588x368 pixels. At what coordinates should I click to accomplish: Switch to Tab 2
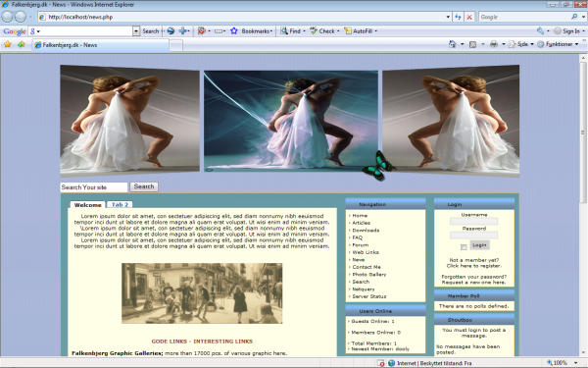point(120,205)
